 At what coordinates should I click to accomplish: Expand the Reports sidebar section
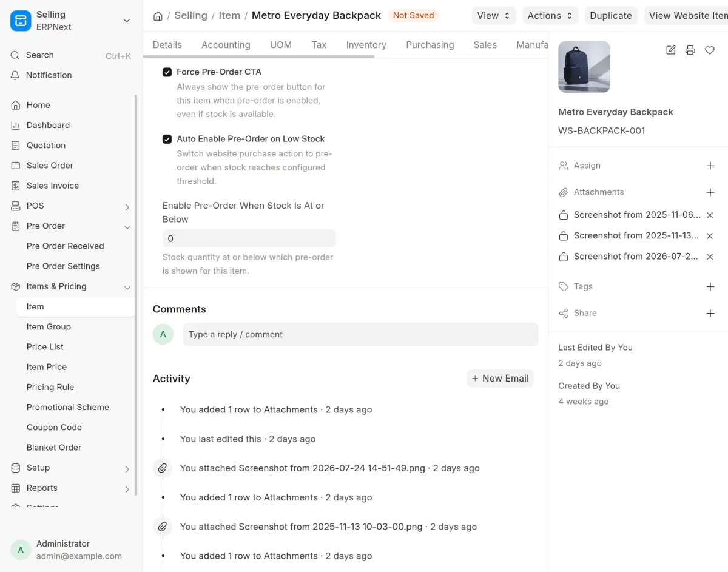click(x=127, y=489)
